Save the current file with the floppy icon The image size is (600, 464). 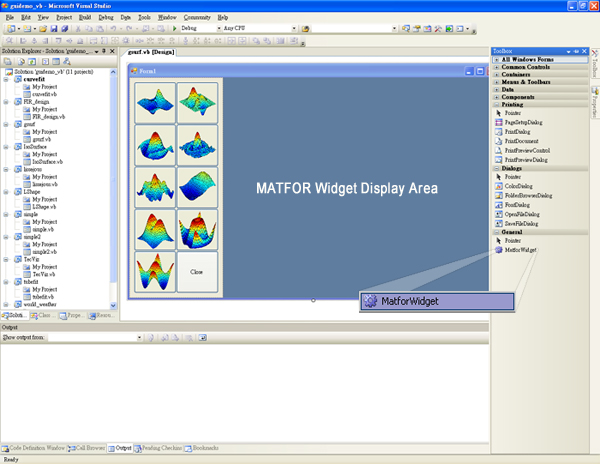tap(54, 29)
